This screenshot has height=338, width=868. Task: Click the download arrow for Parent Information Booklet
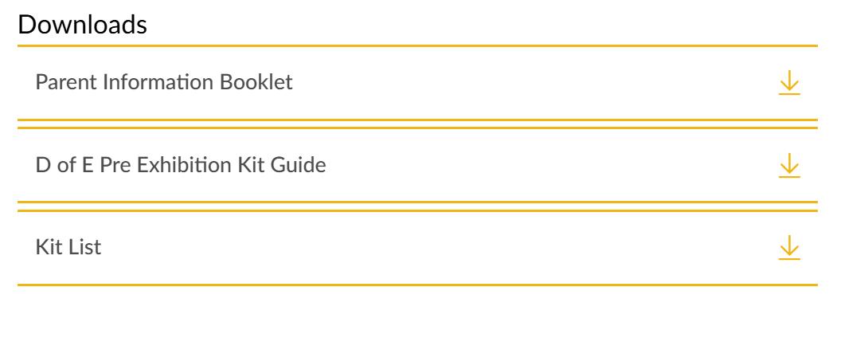[x=788, y=82]
